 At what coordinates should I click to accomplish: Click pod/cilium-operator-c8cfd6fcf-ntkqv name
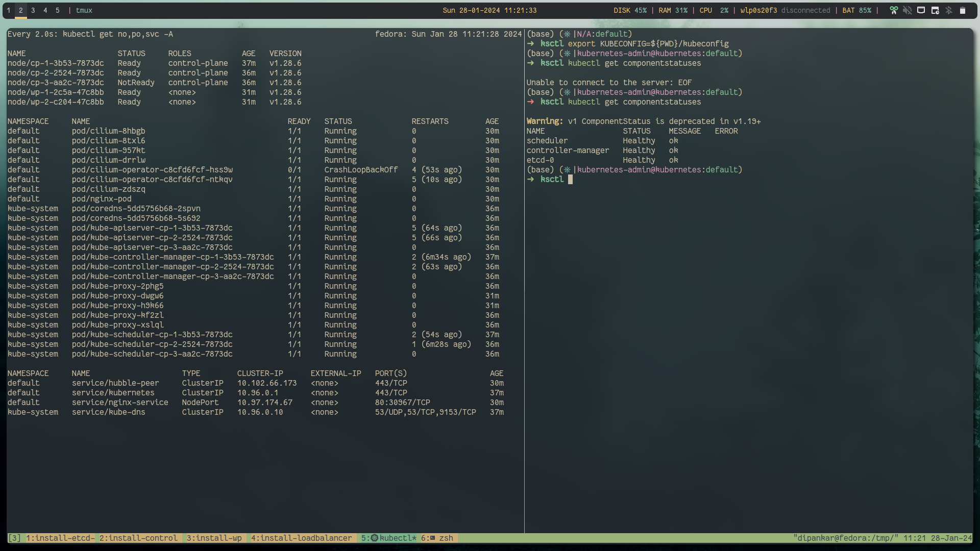point(152,180)
